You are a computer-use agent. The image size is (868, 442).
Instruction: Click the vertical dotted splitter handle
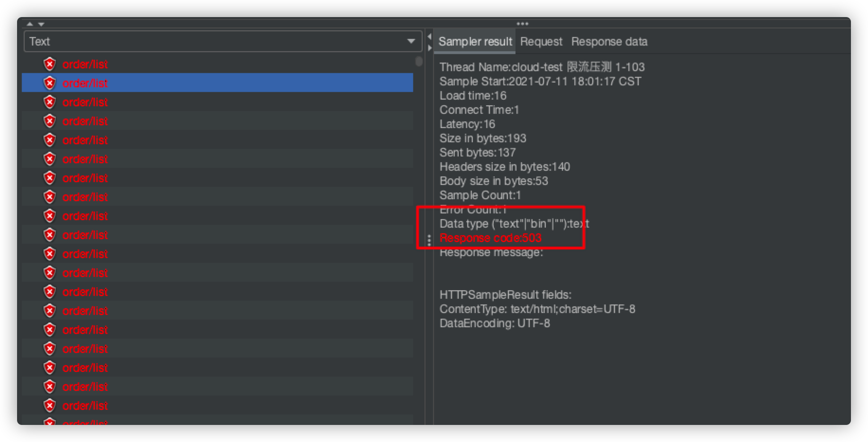tap(429, 240)
